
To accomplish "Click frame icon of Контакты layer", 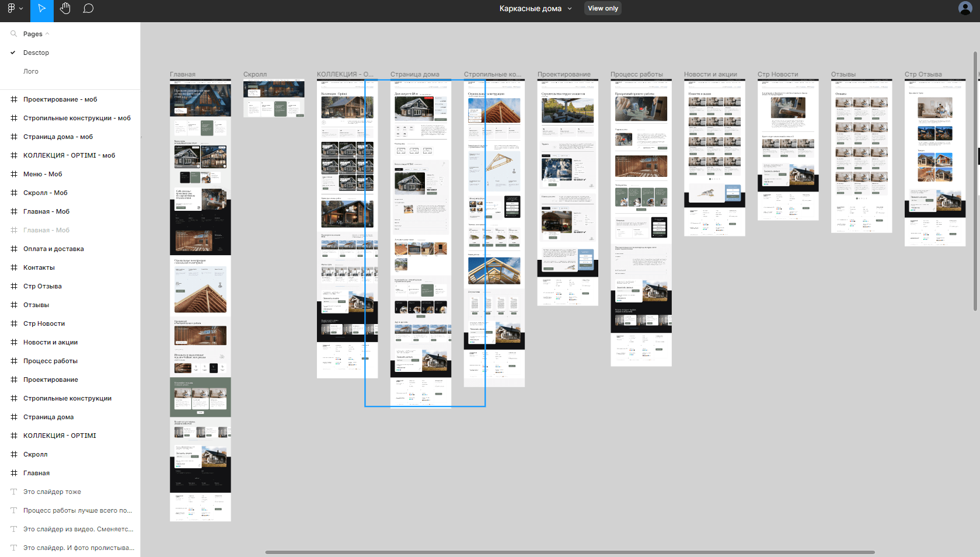I will (14, 267).
